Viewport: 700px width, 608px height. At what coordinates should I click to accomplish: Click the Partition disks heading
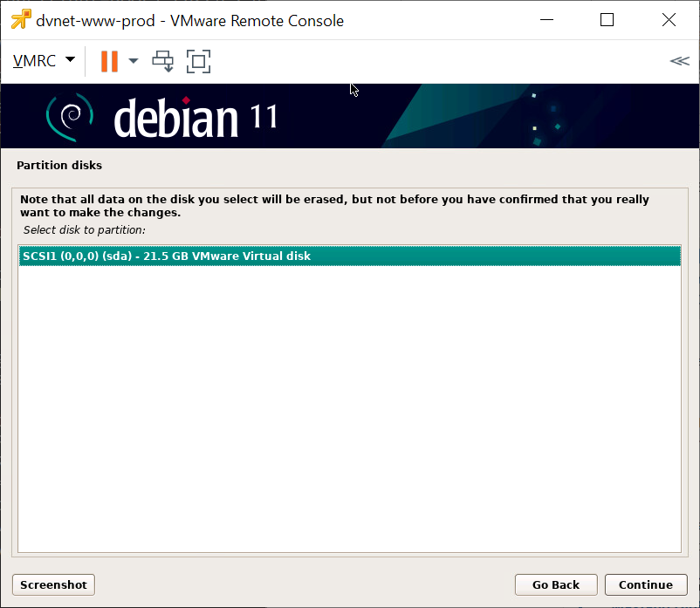tap(59, 165)
